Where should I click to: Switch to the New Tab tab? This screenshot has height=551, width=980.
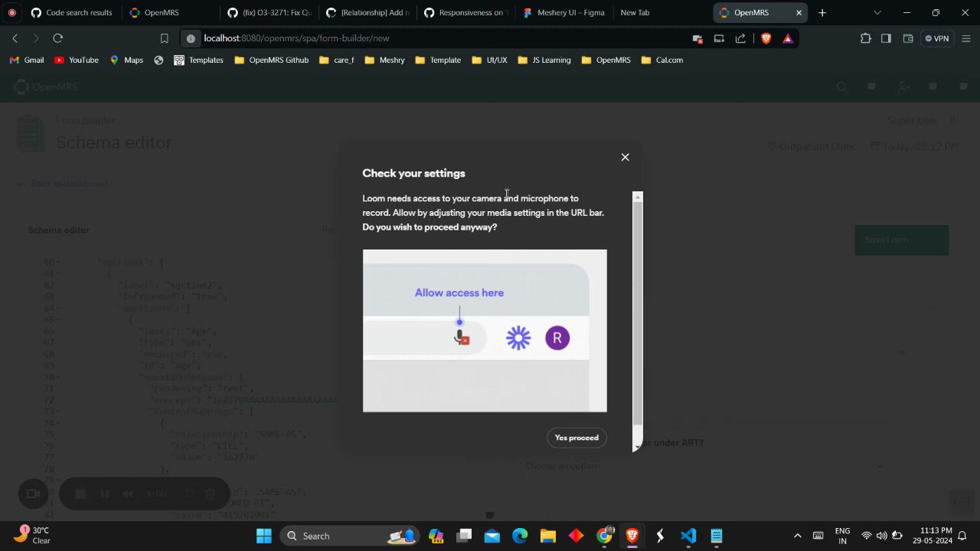click(635, 12)
